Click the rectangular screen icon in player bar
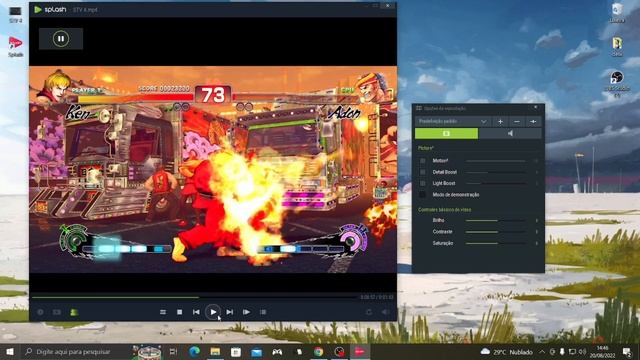Screen dimensions: 640x360 [x=57, y=312]
